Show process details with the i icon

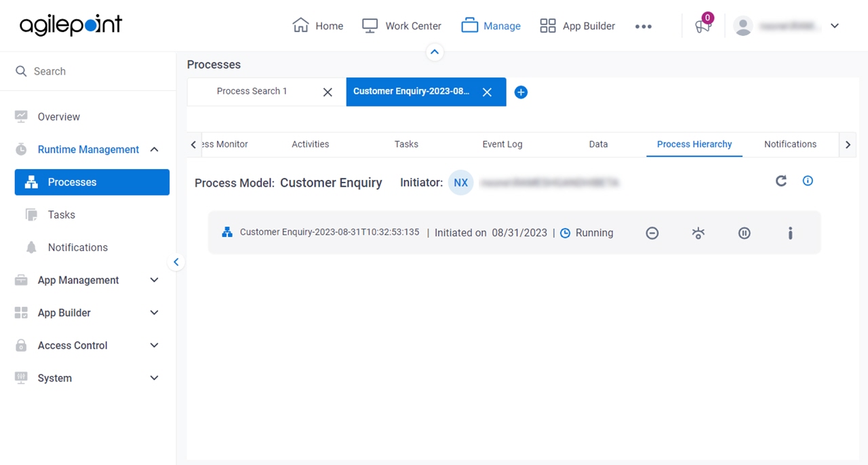click(x=791, y=233)
